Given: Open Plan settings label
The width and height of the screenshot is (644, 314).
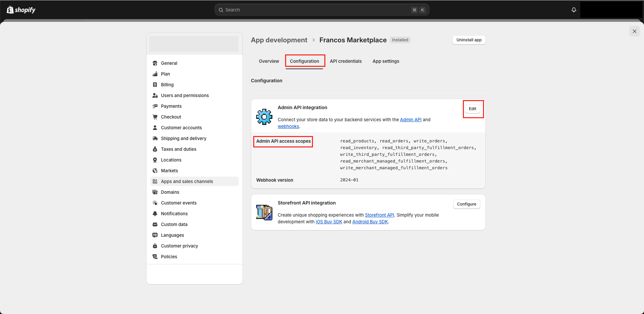Looking at the screenshot, I should click(165, 74).
